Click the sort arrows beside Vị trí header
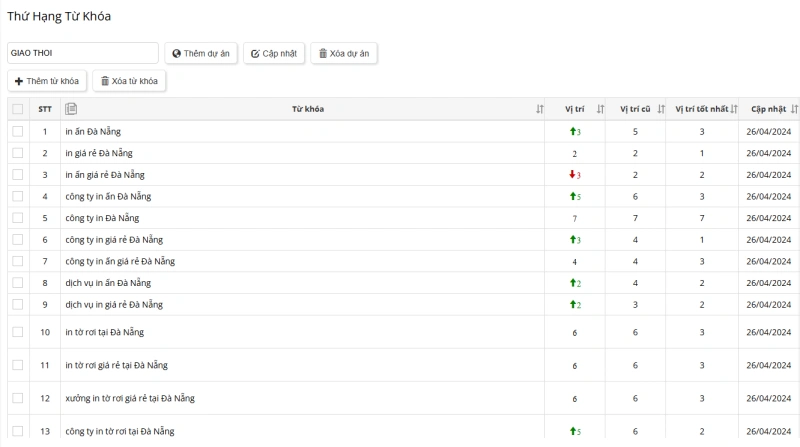 (600, 109)
